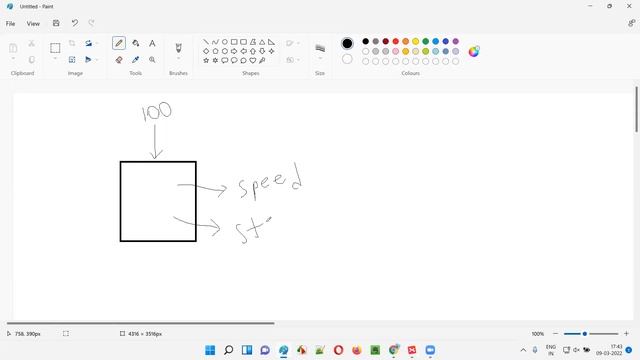Open taskbar Search magnifier
This screenshot has width=640, height=360.
point(229,350)
